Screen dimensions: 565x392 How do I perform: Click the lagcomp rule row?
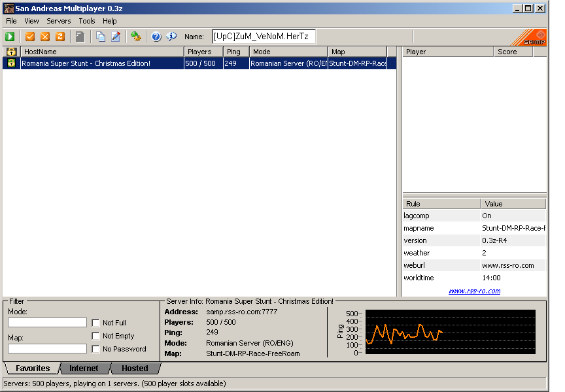474,216
